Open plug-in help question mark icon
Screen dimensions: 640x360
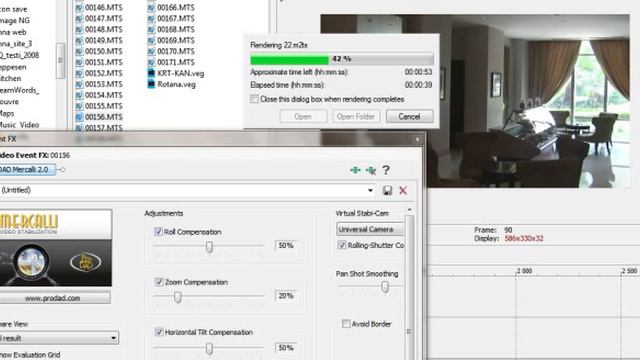point(386,170)
